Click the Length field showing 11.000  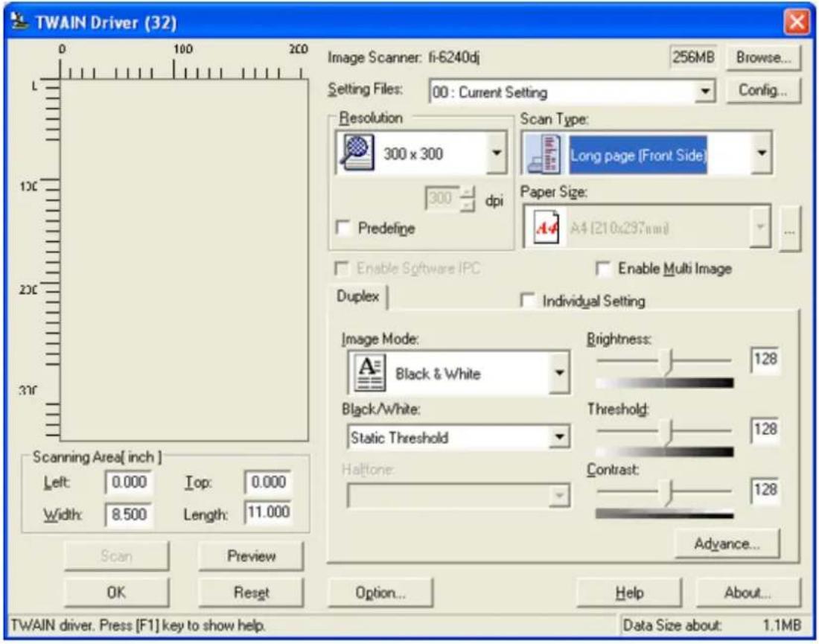pos(268,512)
